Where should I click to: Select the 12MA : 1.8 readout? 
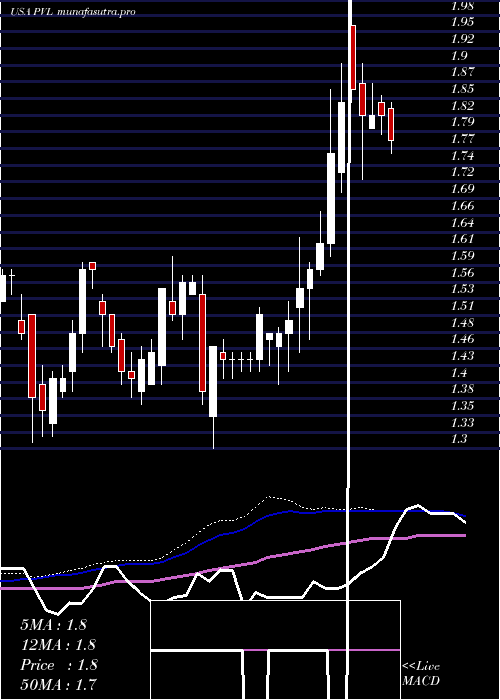tap(58, 645)
